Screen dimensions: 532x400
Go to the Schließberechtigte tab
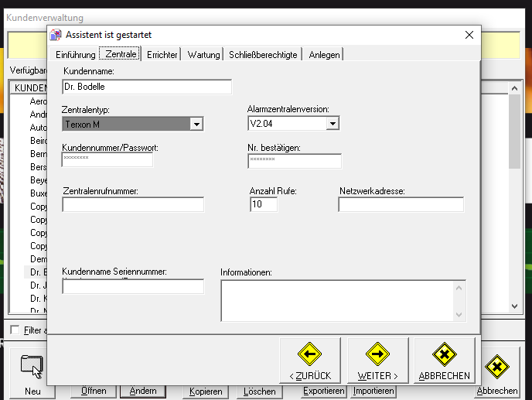pos(263,54)
